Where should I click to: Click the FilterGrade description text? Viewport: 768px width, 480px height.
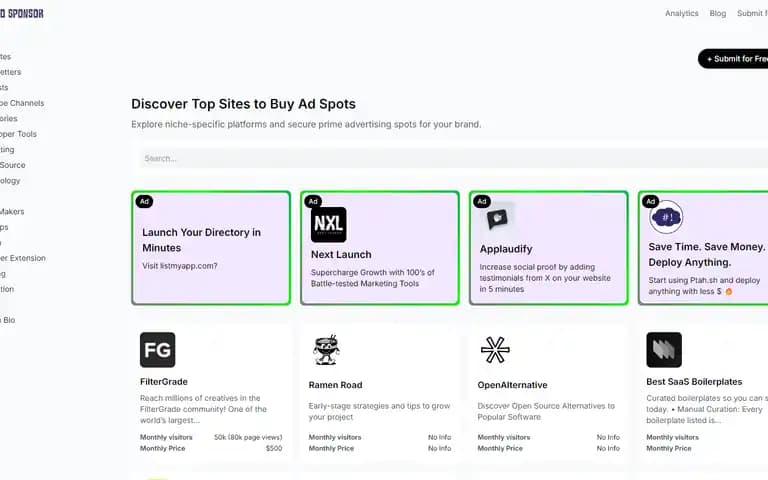[203, 409]
